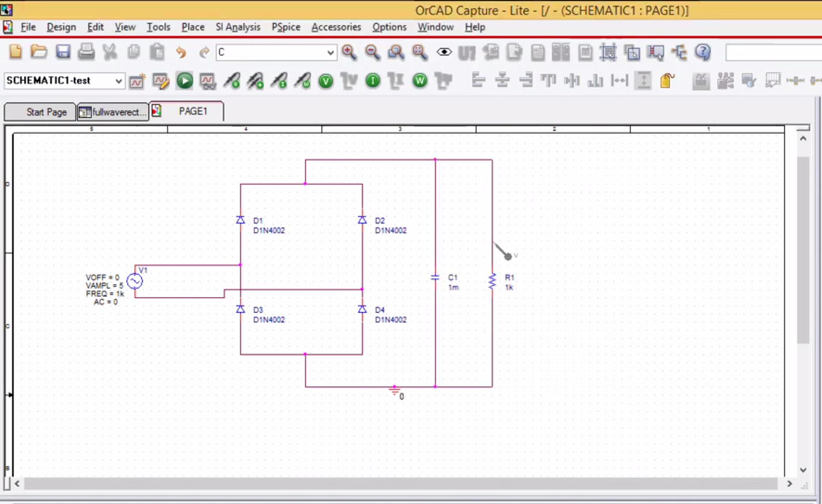Open help with the question mark icon
This screenshot has height=504, width=822.
click(703, 53)
